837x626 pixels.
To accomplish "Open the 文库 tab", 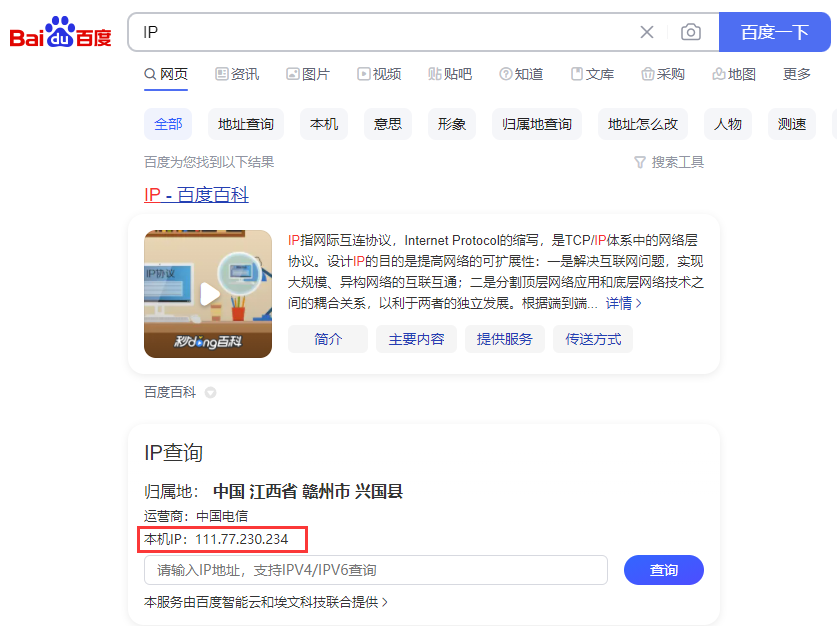I will [592, 74].
